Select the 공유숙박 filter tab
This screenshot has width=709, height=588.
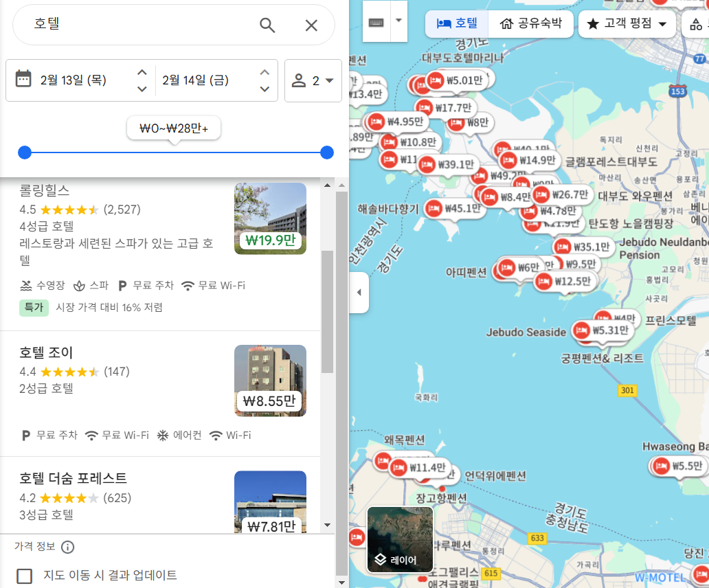(x=531, y=23)
